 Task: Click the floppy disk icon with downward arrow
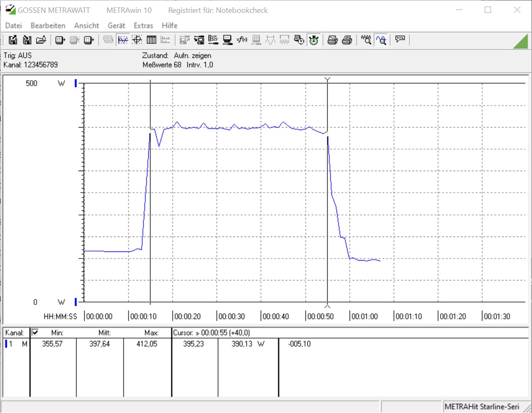click(27, 40)
